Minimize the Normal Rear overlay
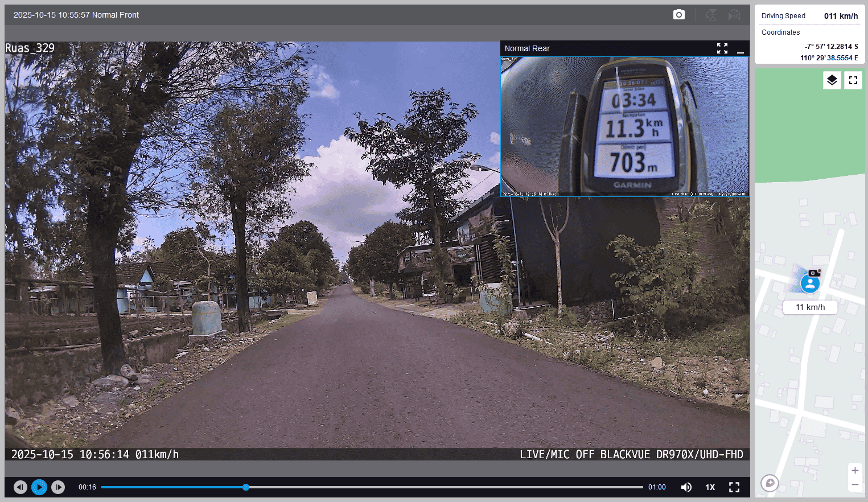Viewport: 868px width, 502px height. pyautogui.click(x=740, y=49)
